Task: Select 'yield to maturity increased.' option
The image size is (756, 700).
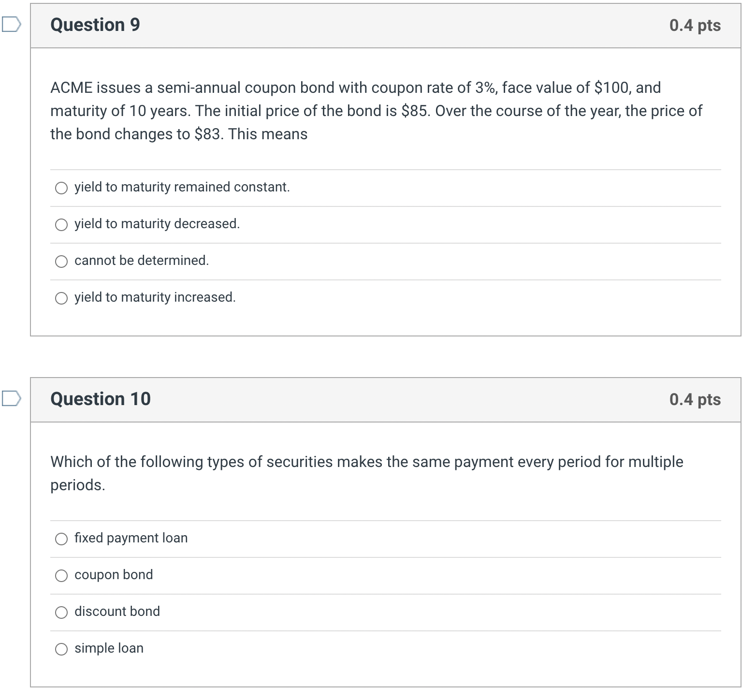Action: (x=61, y=298)
